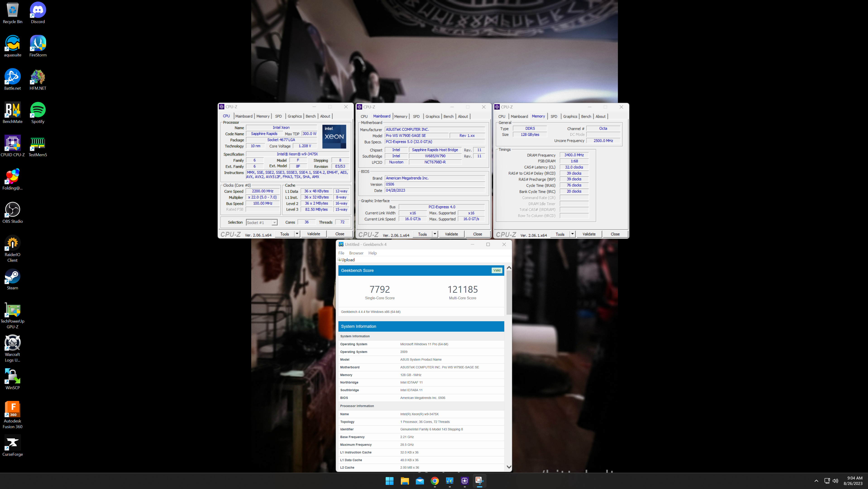Open the Warcraft Logs Uploader icon
The width and height of the screenshot is (868, 489).
[x=12, y=348]
